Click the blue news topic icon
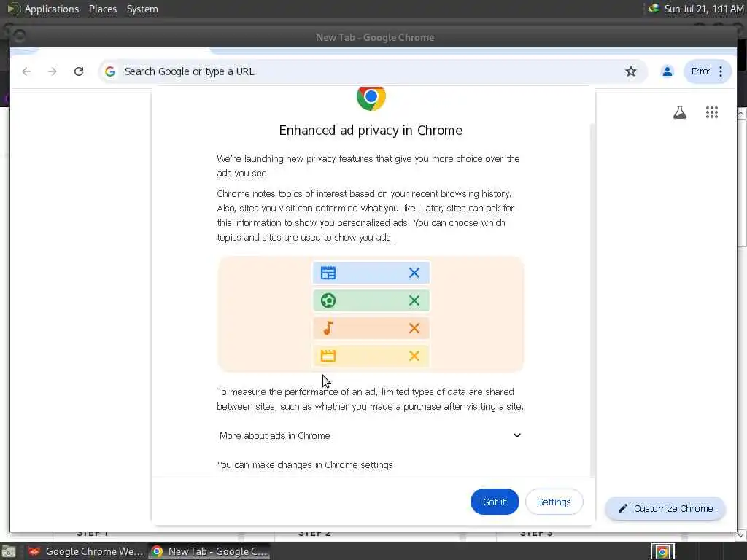Screen dimensions: 747x560 tap(328, 273)
